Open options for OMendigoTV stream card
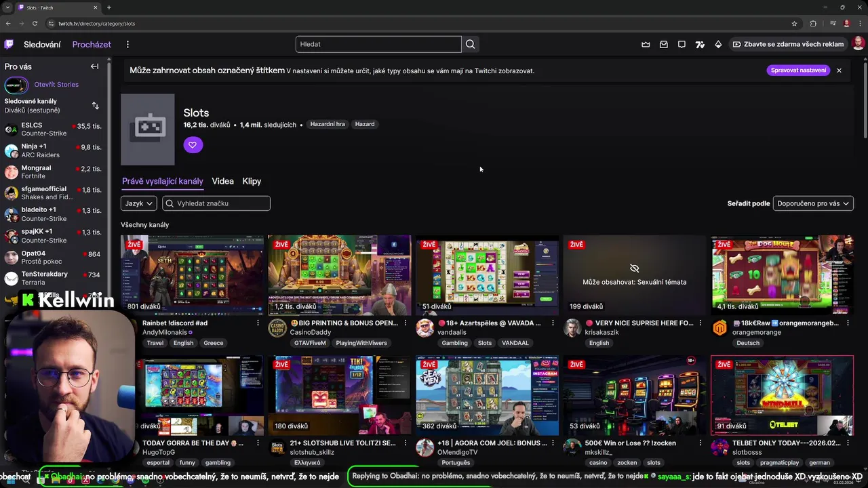Viewport: 868px width, 488px height. (553, 443)
